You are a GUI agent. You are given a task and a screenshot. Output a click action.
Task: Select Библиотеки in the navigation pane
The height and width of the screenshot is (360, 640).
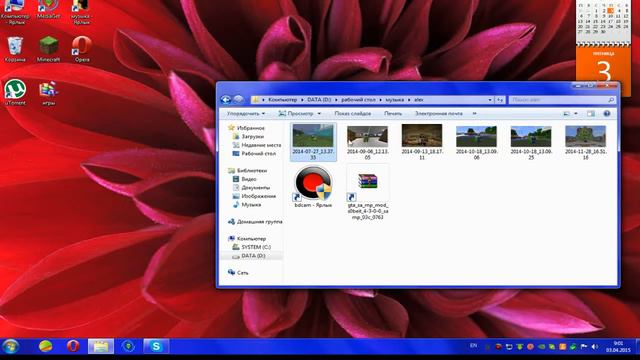[248, 170]
